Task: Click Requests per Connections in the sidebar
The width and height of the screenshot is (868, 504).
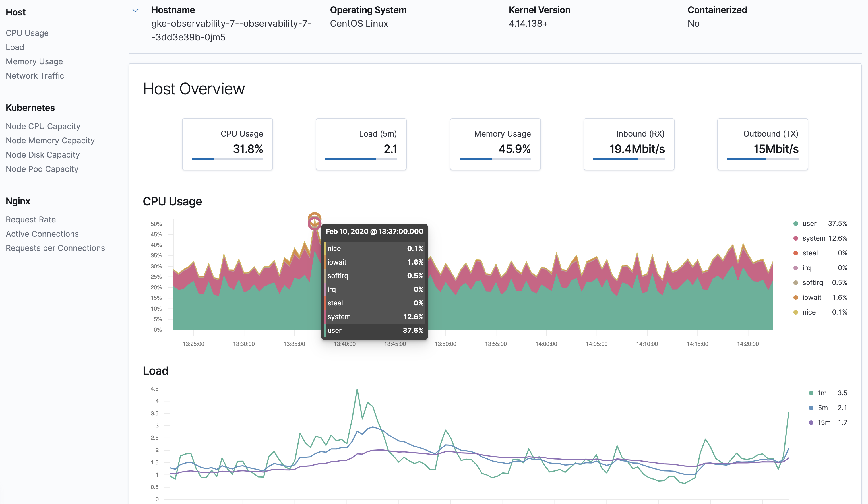Action: click(55, 248)
